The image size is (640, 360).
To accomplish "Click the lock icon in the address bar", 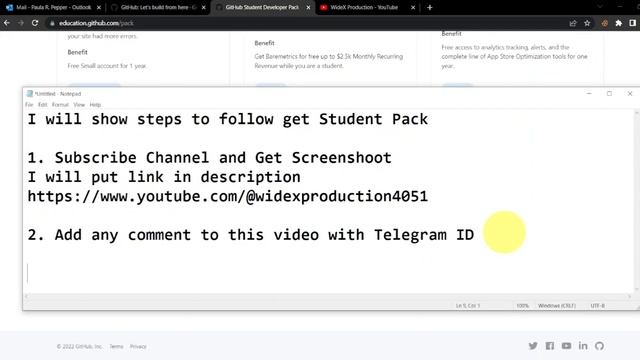I will tap(52, 23).
